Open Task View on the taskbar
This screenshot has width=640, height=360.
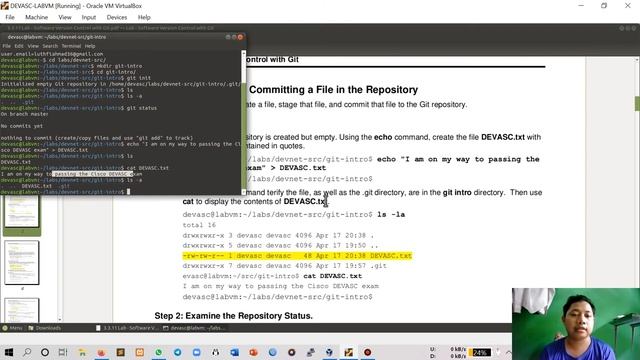63,352
